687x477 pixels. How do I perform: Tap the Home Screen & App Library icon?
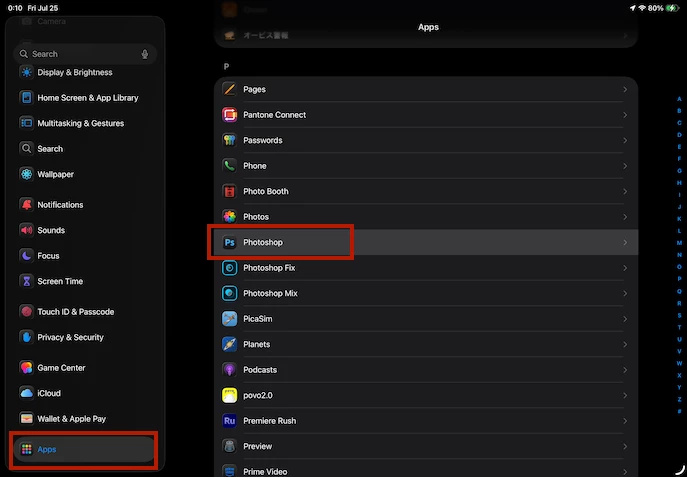27,98
